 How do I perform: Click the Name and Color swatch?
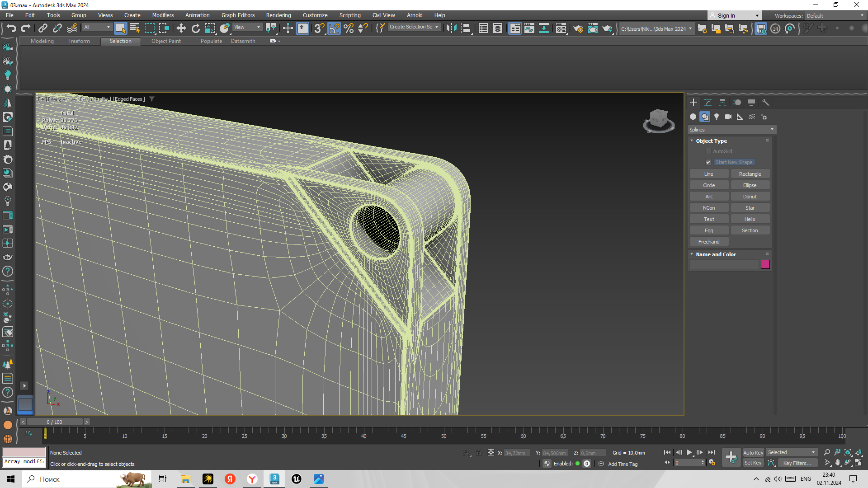pyautogui.click(x=766, y=264)
